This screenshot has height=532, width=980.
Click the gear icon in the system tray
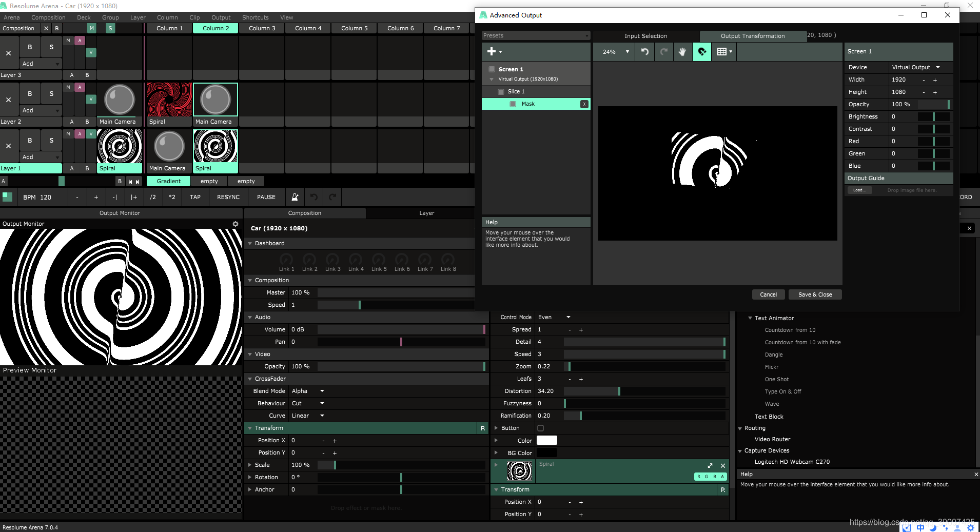click(971, 527)
